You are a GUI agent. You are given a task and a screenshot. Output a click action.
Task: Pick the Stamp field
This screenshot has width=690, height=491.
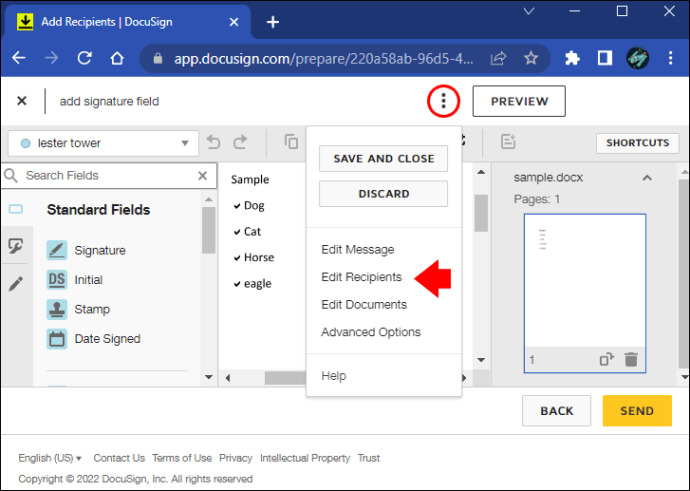coord(78,309)
